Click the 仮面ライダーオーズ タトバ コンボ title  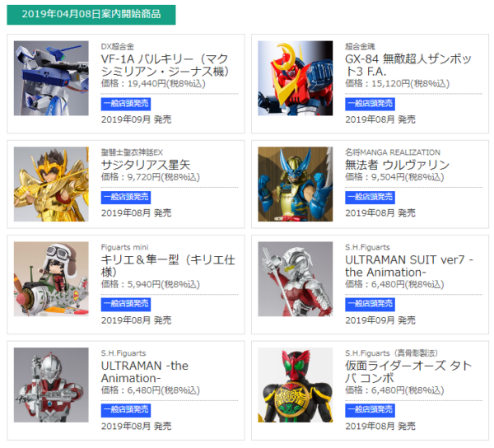[x=408, y=371]
